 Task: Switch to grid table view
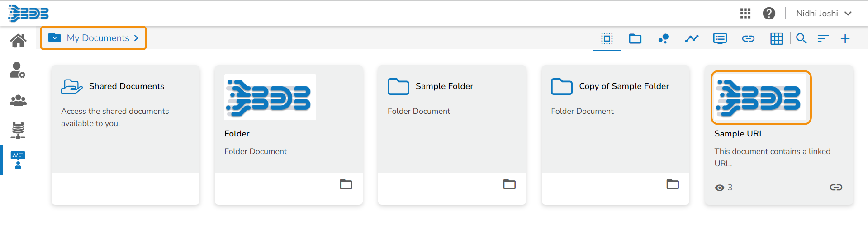776,39
